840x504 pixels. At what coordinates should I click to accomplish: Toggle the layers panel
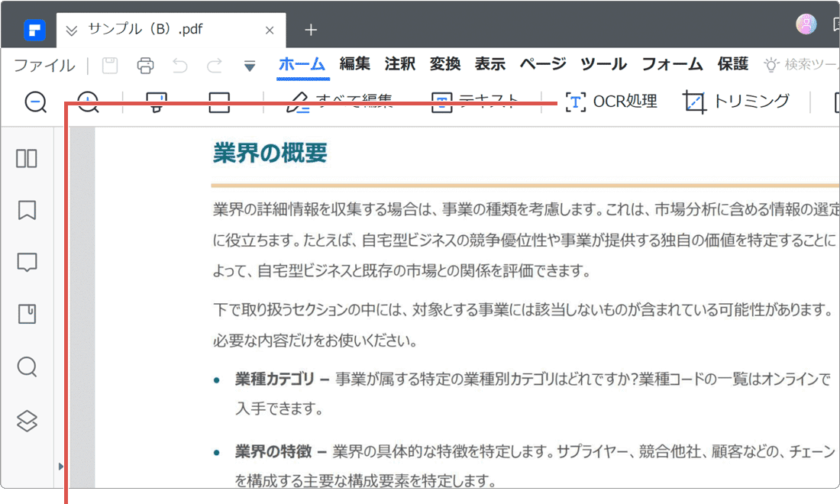pyautogui.click(x=27, y=418)
